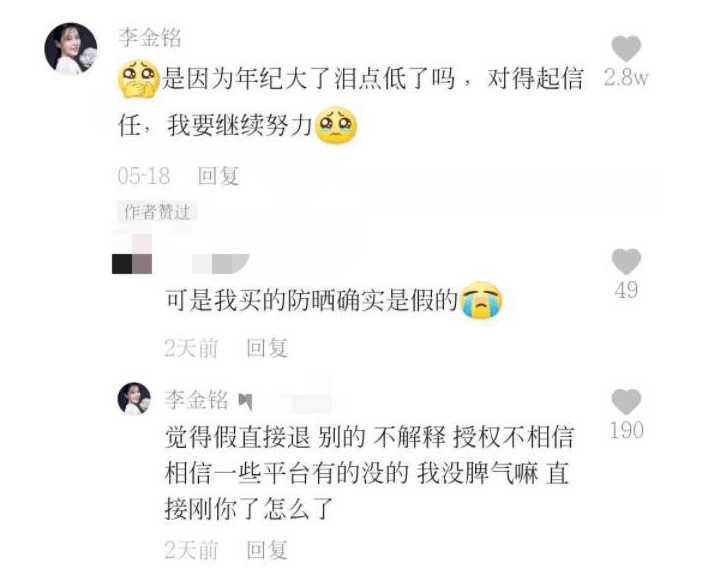Tap the heart with 49 likes
This screenshot has height=568, width=705.
(x=626, y=261)
